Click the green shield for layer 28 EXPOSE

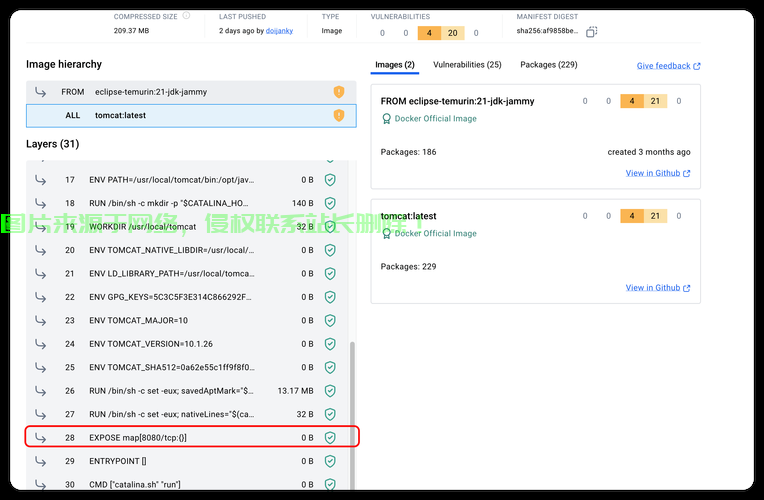pyautogui.click(x=330, y=438)
